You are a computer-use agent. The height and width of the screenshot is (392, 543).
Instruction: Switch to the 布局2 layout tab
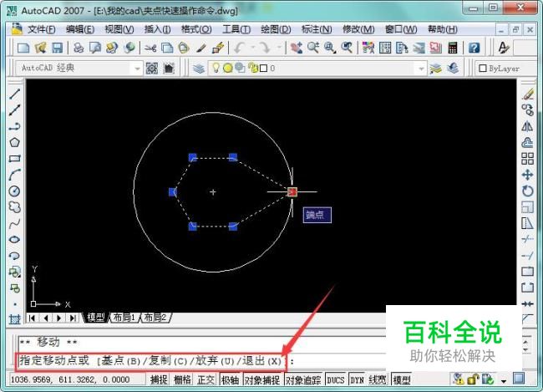point(155,318)
